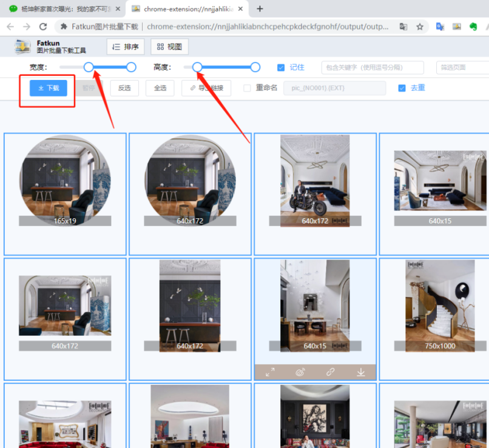489x448 pixels.
Task: Click the greyed-out 暂停 pause button
Action: (x=89, y=88)
